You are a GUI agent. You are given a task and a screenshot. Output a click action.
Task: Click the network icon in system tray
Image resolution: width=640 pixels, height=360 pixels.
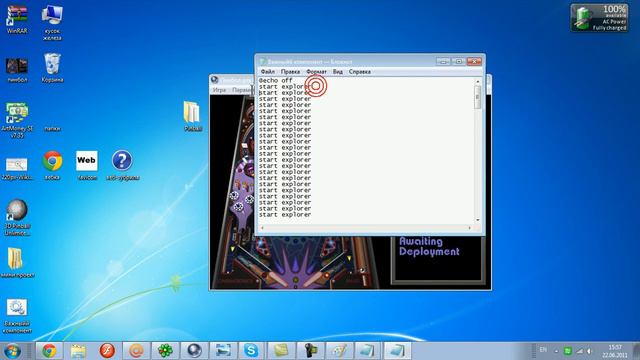tap(579, 351)
